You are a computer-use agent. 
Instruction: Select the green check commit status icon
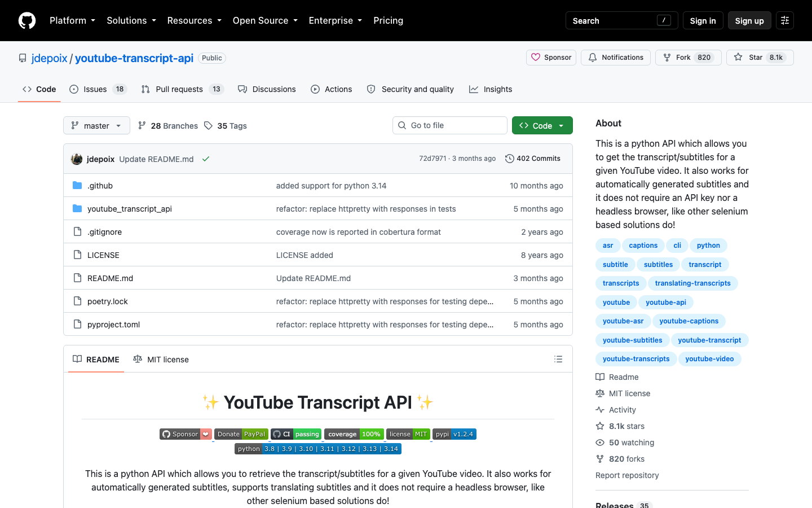(x=206, y=159)
